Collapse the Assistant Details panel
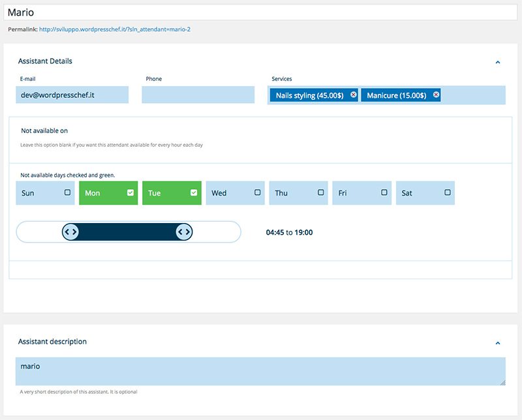The image size is (522, 420). (x=498, y=62)
